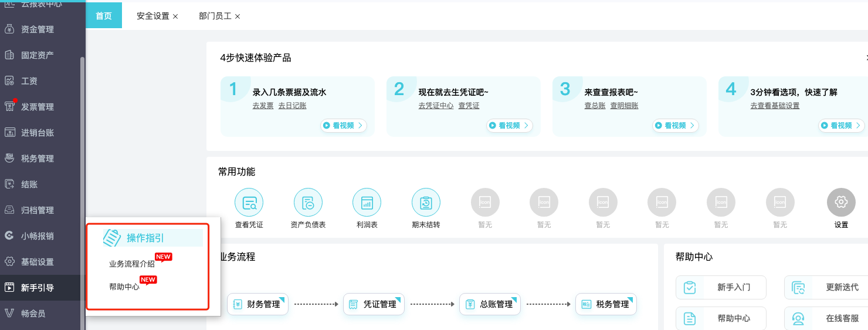The image size is (868, 330).
Task: Open 税务管理 from the sidebar
Action: click(37, 159)
